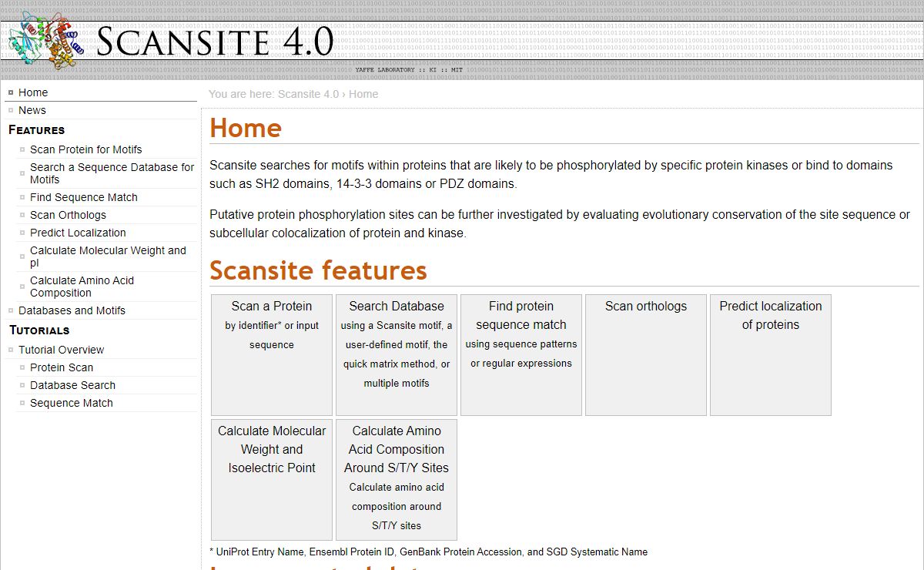Click the Yaffe Laboratory KI MIT caption
The image size is (924, 570).
tap(409, 69)
